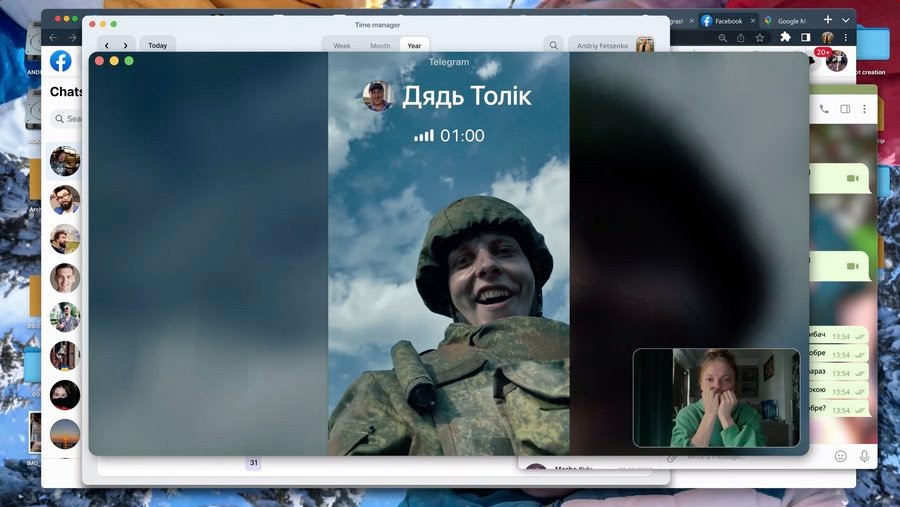This screenshot has width=900, height=507.
Task: Switch Time manager to Week view
Action: point(342,45)
